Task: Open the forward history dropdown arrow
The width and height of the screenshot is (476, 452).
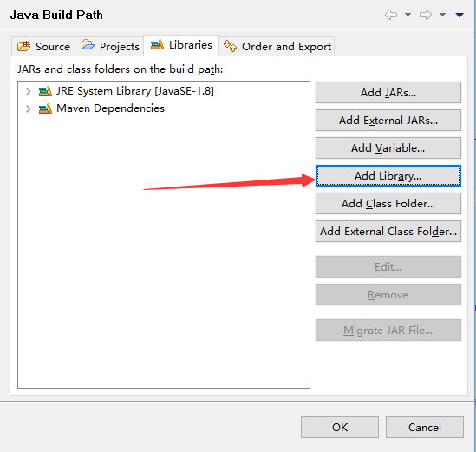Action: 442,15
